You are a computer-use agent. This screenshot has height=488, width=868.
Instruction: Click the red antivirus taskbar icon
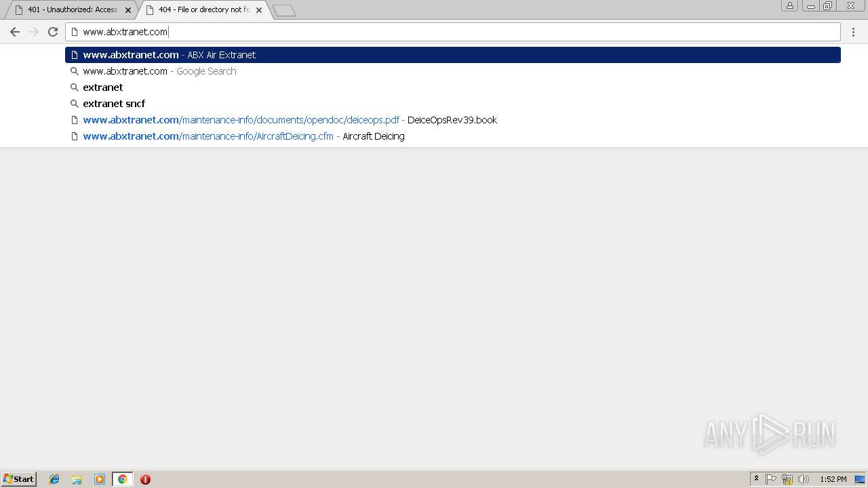tap(145, 479)
